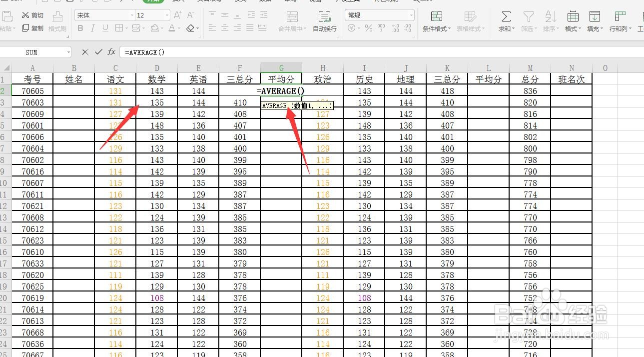
Task: Align text to the vertical middle
Action: coord(225,15)
